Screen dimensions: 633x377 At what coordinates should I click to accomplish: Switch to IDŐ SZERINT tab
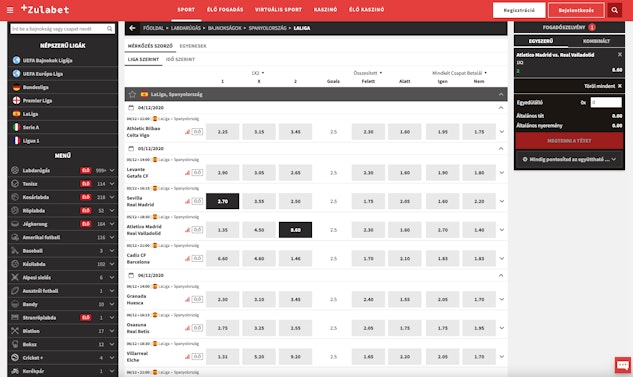tap(180, 59)
